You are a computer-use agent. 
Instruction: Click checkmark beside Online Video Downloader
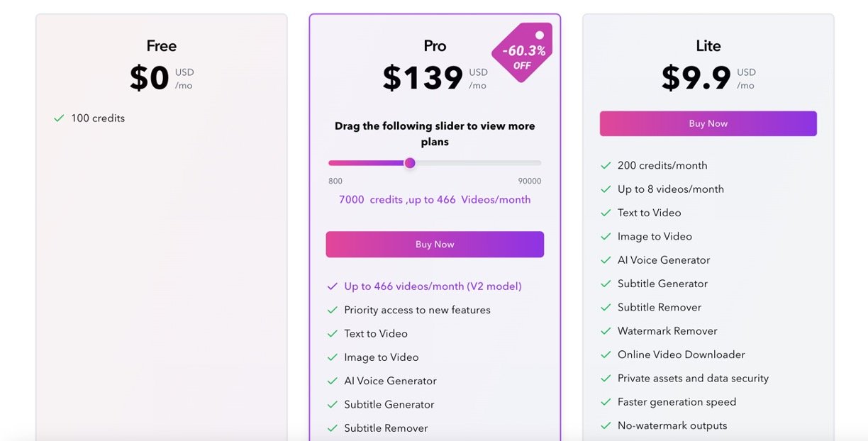pyautogui.click(x=606, y=355)
